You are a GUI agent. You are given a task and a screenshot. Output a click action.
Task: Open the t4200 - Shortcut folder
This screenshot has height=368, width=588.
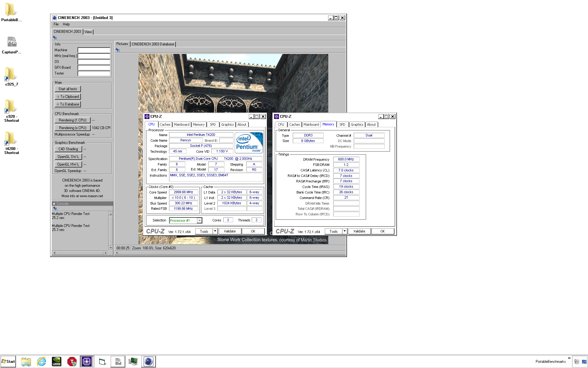pos(11,143)
